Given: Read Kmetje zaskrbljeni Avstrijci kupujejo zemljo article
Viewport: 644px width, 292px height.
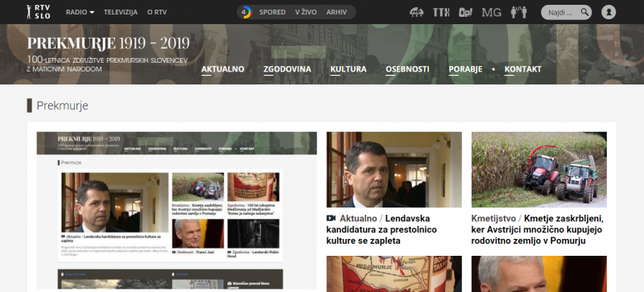Looking at the screenshot, I should (537, 229).
